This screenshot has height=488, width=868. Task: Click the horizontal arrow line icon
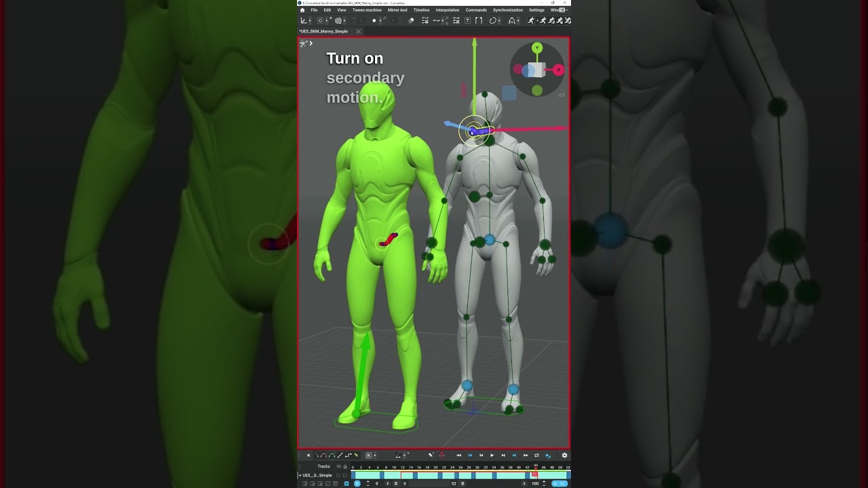point(437,20)
